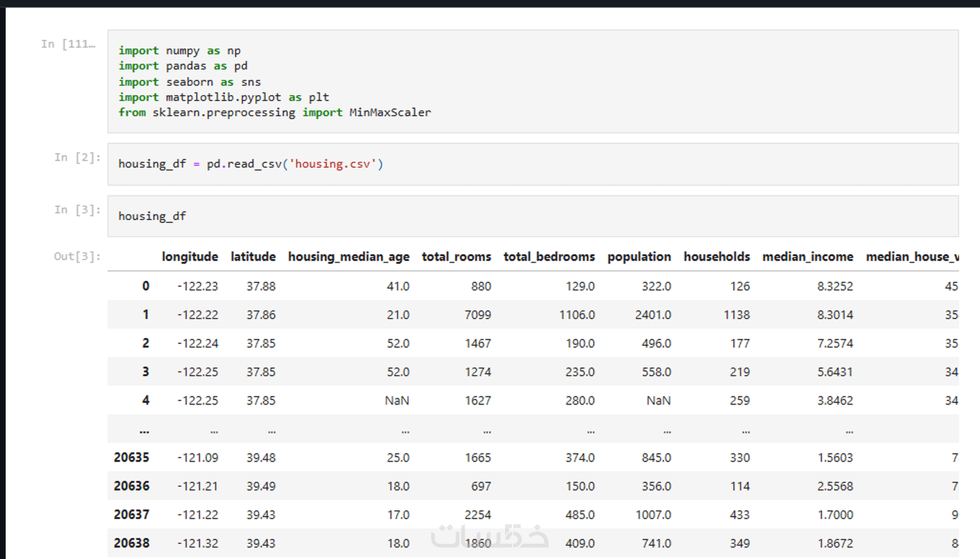980x559 pixels.
Task: Click median_income value 1.8672
Action: 835,543
